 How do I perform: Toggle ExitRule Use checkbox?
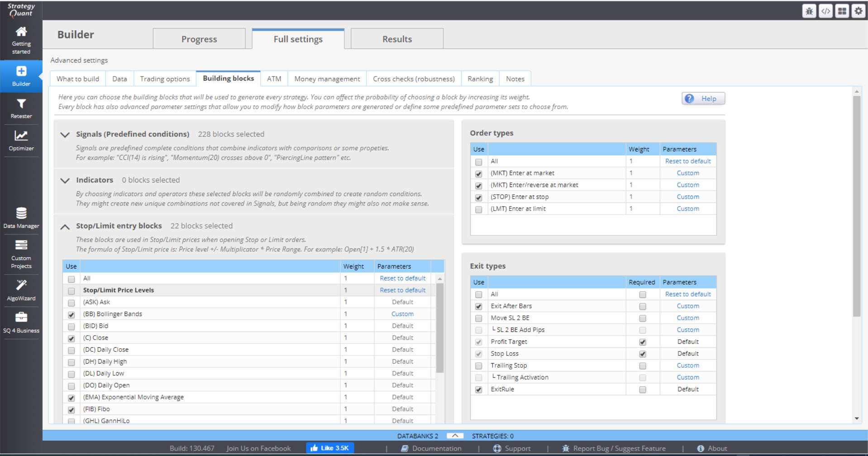479,390
